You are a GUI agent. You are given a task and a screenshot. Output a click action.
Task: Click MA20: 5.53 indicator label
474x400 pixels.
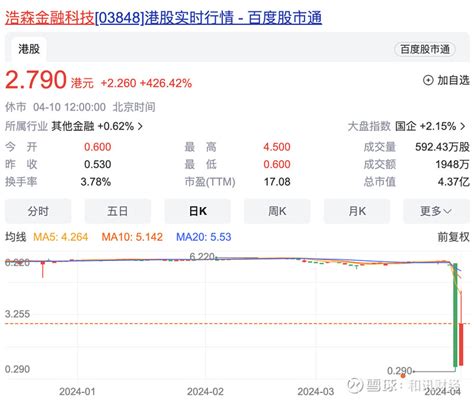[204, 237]
